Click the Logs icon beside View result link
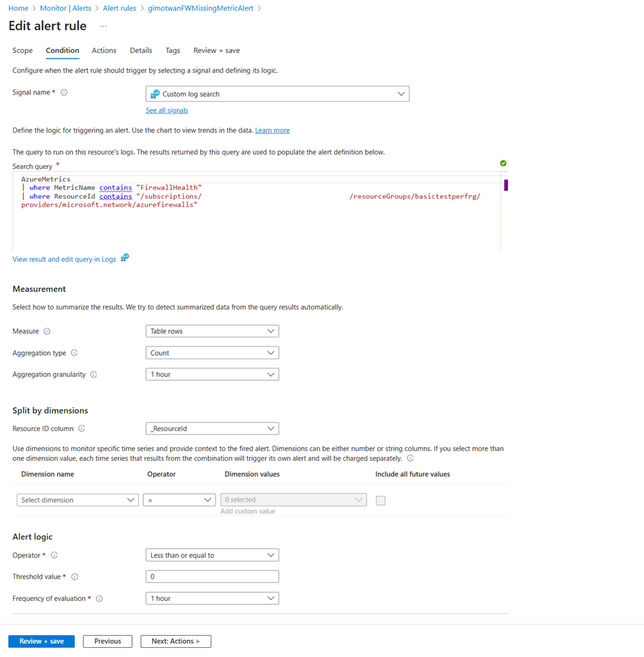This screenshot has width=644, height=657. pyautogui.click(x=124, y=258)
